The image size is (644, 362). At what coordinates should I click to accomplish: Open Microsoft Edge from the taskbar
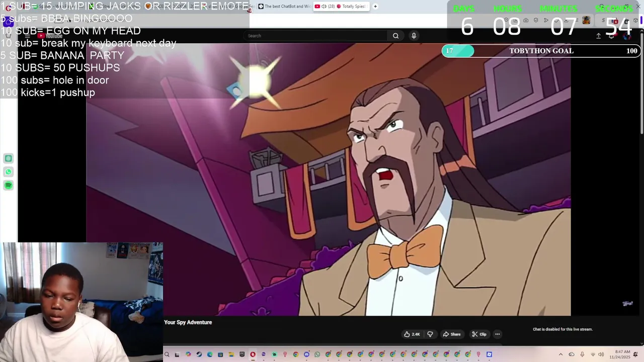click(210, 354)
